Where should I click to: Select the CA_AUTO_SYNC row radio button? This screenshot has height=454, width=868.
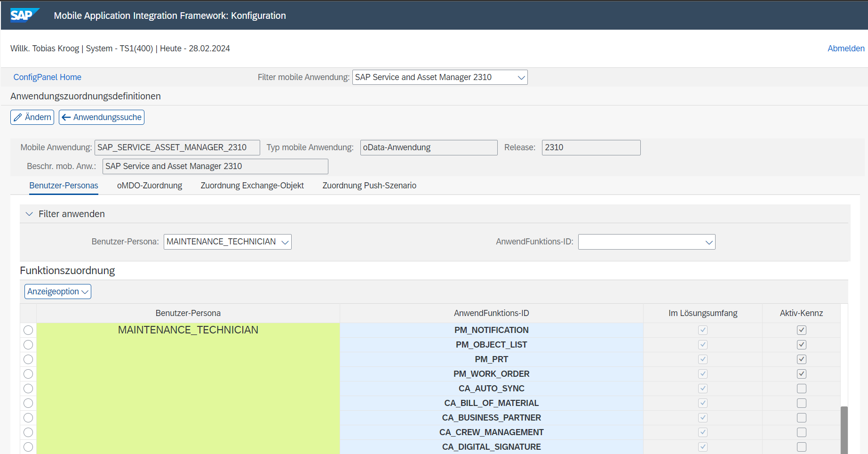coord(28,389)
